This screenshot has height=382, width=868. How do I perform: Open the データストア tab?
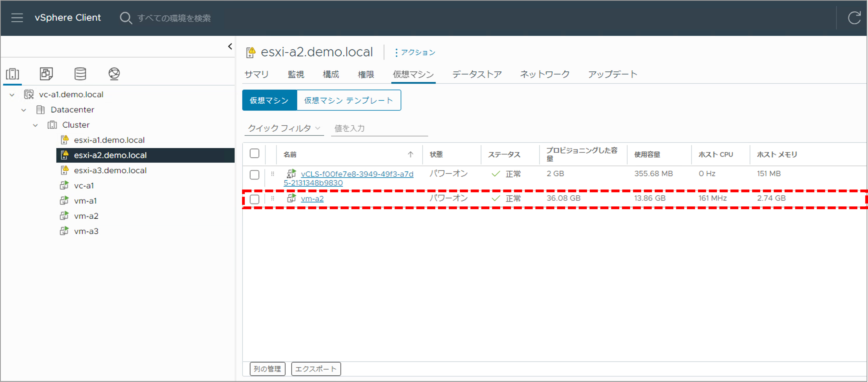click(x=477, y=74)
